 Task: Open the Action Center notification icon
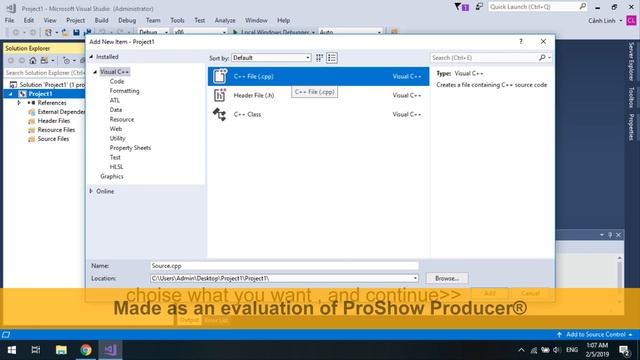click(x=624, y=350)
